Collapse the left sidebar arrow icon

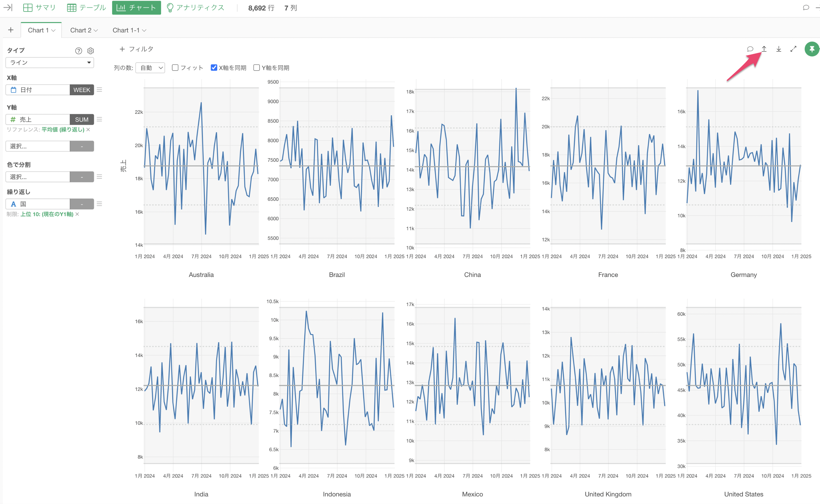click(x=8, y=7)
